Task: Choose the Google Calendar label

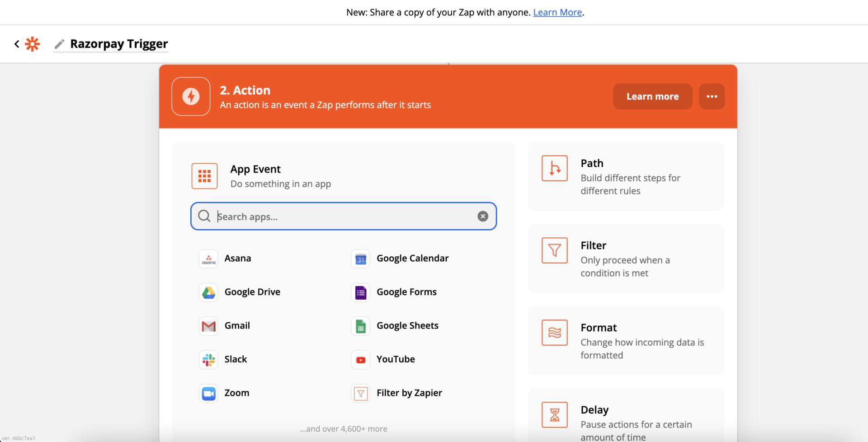Action: [413, 258]
